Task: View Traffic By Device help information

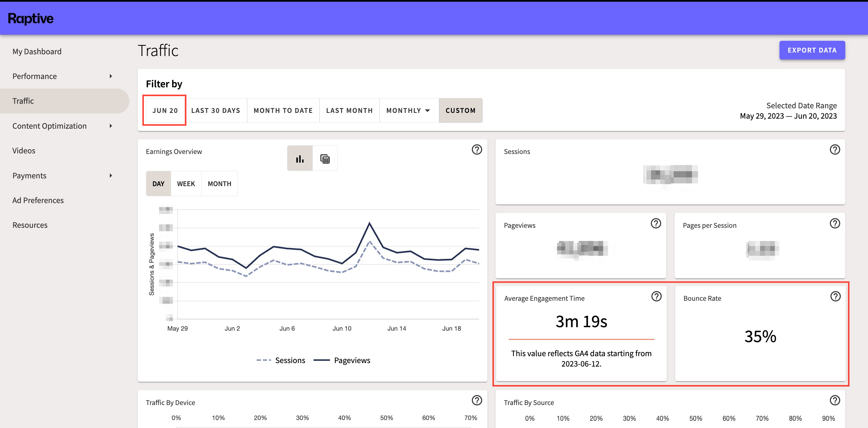Action: point(477,401)
